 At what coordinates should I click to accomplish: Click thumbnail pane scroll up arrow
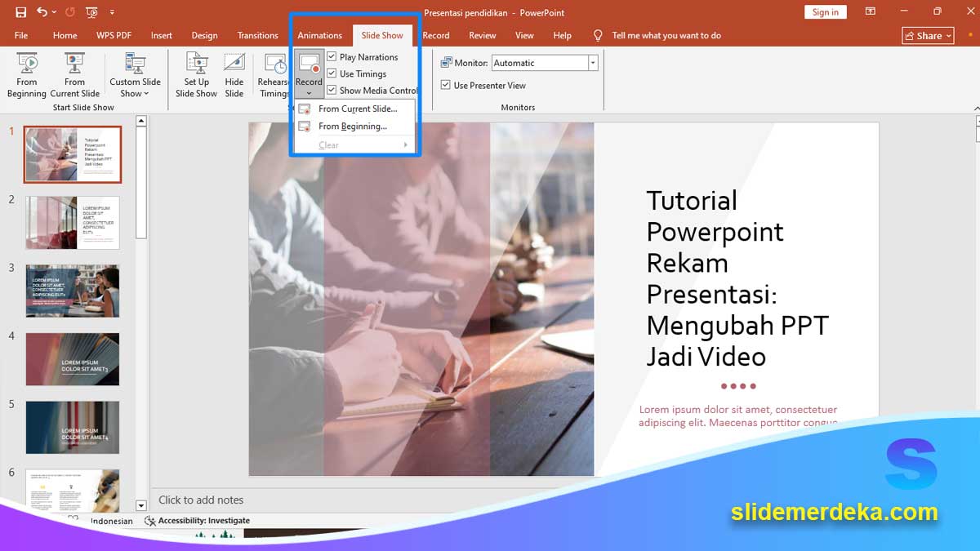pyautogui.click(x=140, y=121)
